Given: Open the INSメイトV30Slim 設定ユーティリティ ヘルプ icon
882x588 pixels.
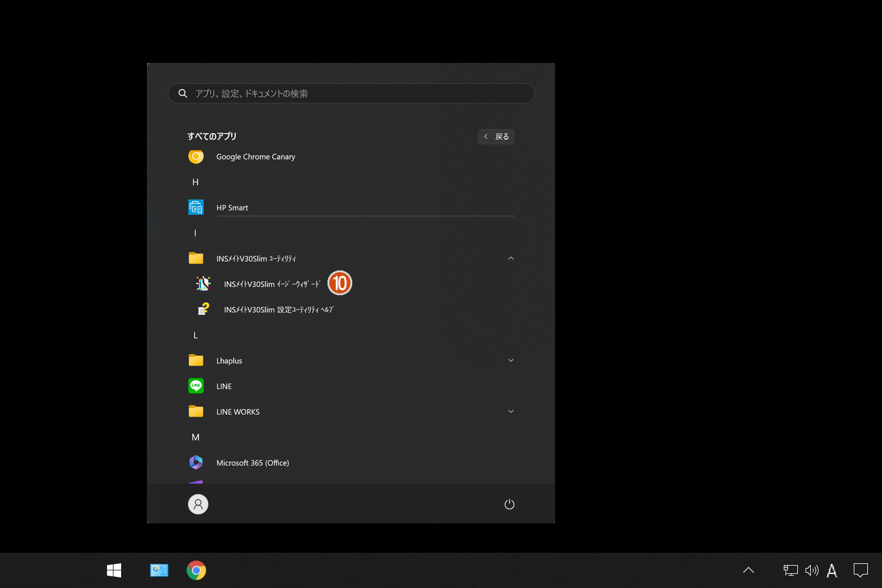Looking at the screenshot, I should (203, 309).
